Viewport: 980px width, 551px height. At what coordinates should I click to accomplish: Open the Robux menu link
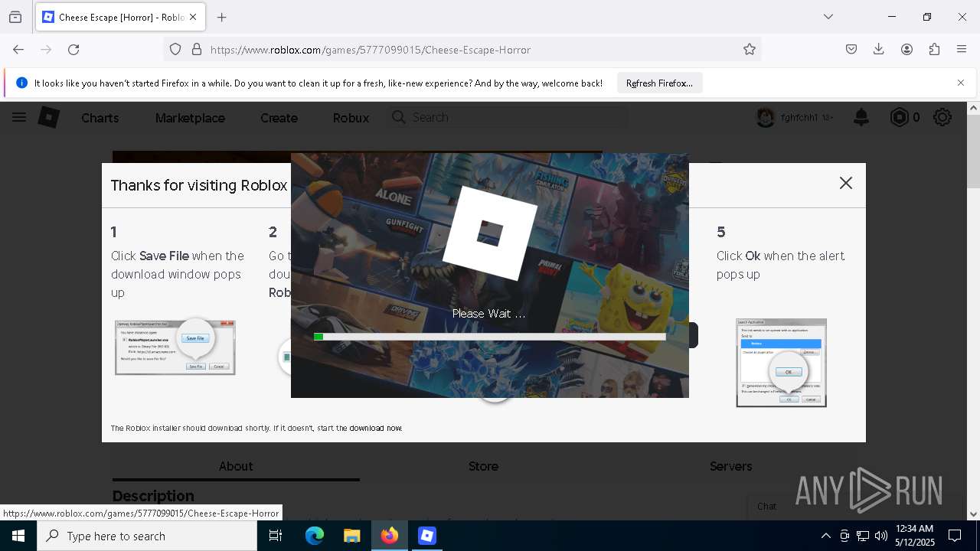[x=351, y=118]
